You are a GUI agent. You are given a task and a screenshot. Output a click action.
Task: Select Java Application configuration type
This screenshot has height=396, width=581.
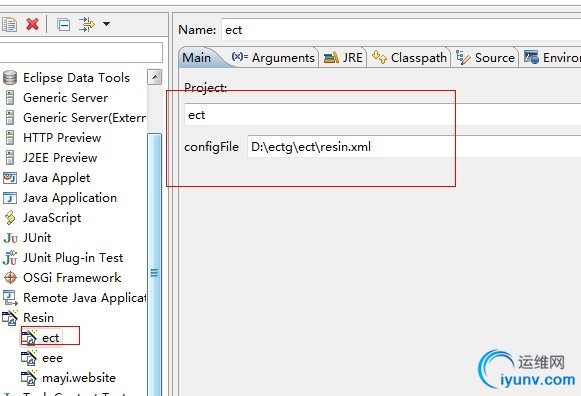[70, 198]
